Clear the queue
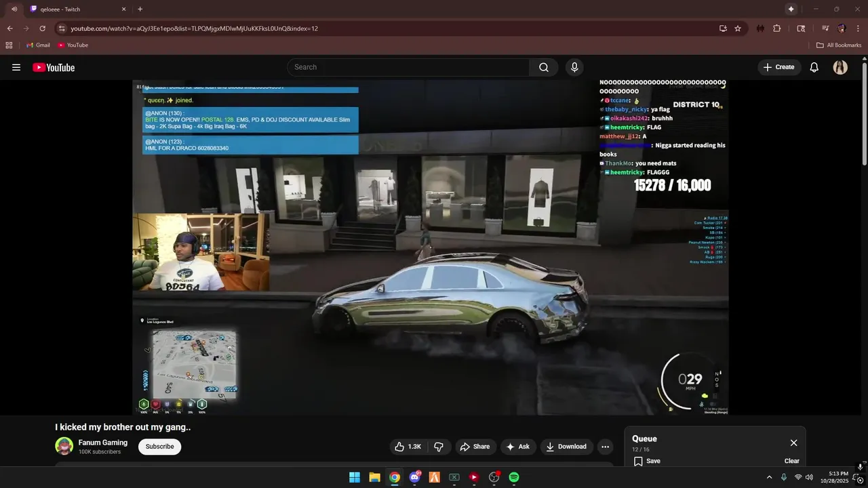 [x=792, y=461]
